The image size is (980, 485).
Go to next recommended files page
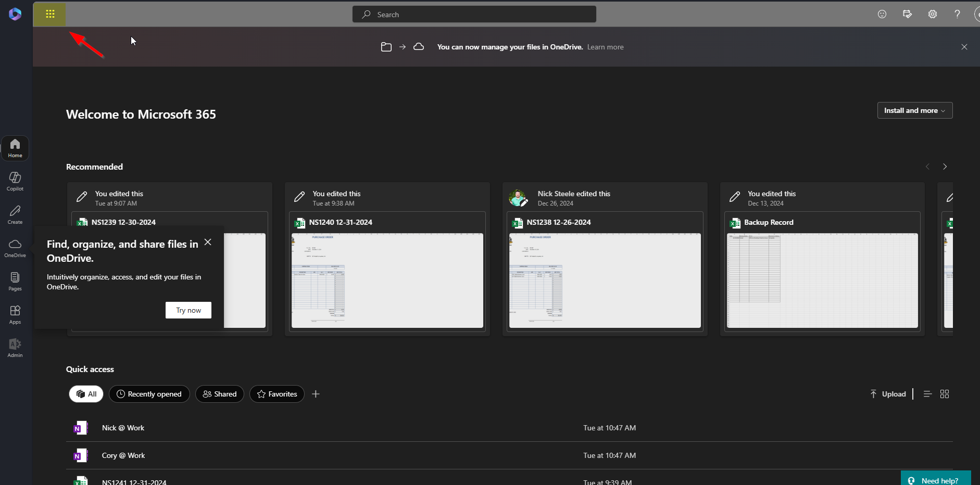(945, 167)
